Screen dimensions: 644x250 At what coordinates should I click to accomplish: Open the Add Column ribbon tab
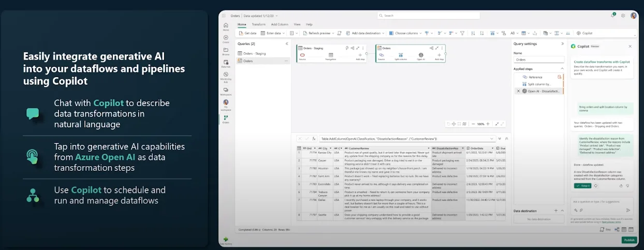(x=280, y=24)
